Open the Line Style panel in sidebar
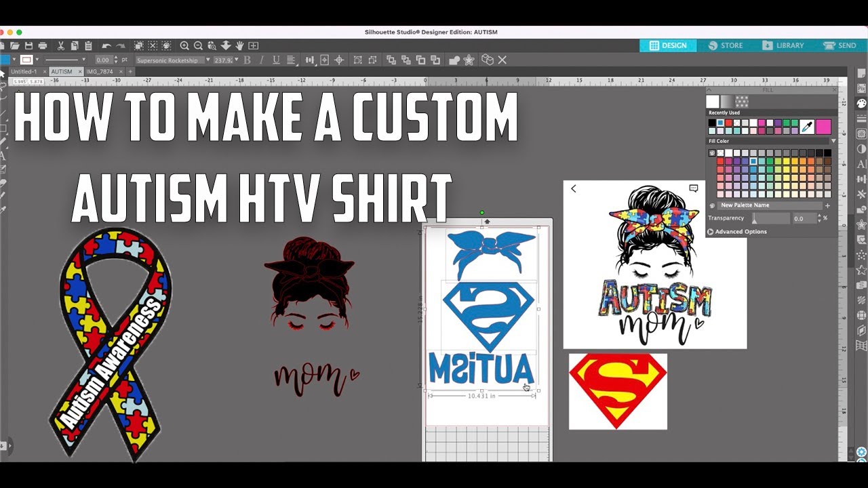This screenshot has height=488, width=868. tap(861, 118)
